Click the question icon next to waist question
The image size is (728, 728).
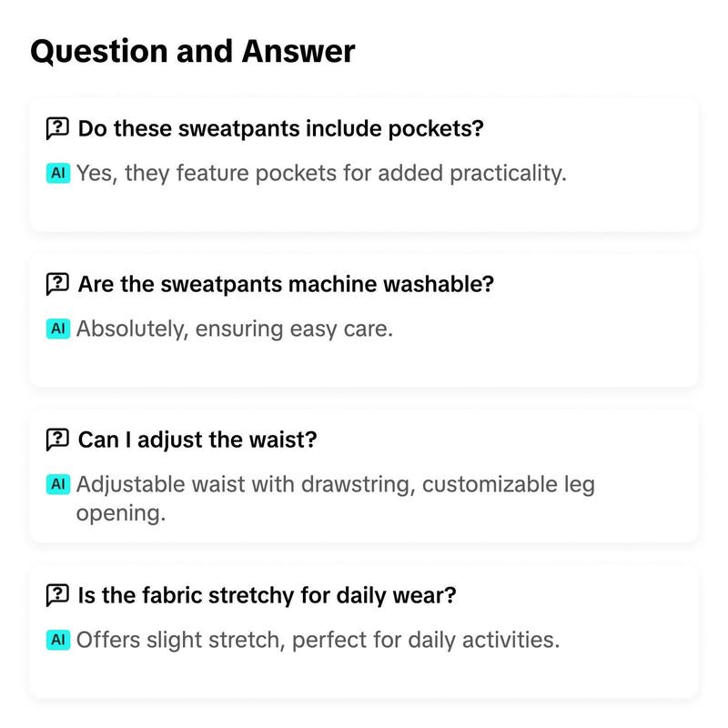click(57, 440)
